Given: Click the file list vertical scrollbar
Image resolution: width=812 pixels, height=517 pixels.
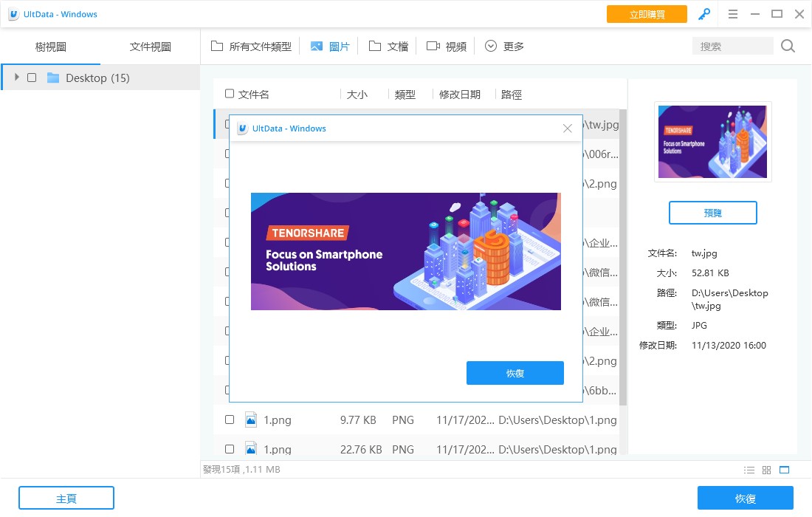Looking at the screenshot, I should pyautogui.click(x=623, y=257).
